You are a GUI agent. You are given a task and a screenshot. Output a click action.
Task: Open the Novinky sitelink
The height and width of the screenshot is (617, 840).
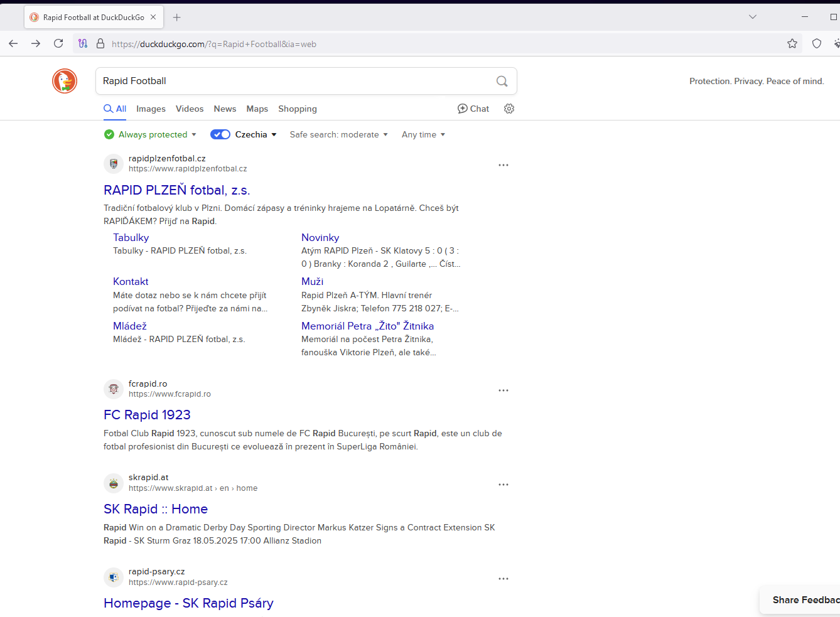(x=320, y=237)
